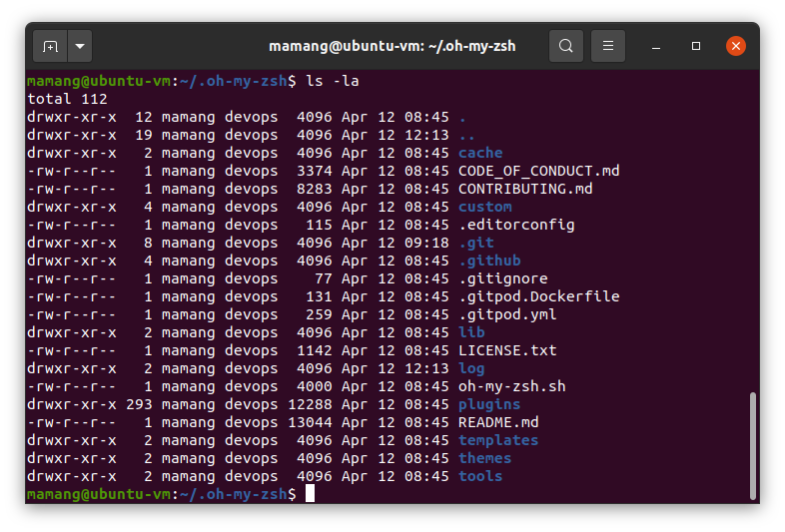Click the size 3374 of CODE_OF_CONDUCT.md
This screenshot has height=532, width=785.
[315, 171]
